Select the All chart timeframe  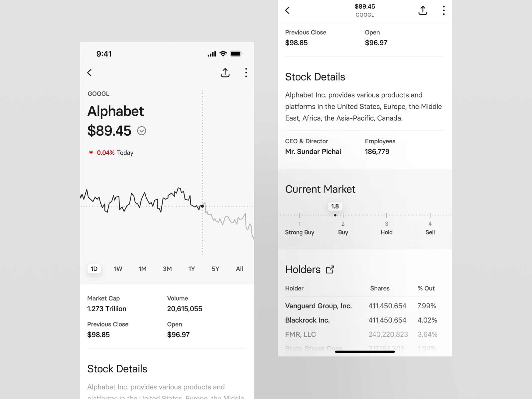239,269
